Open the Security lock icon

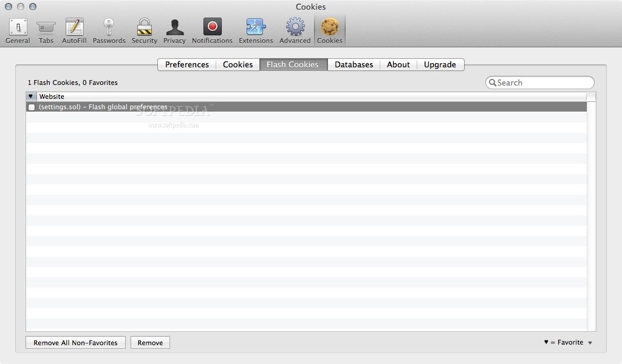(x=144, y=27)
